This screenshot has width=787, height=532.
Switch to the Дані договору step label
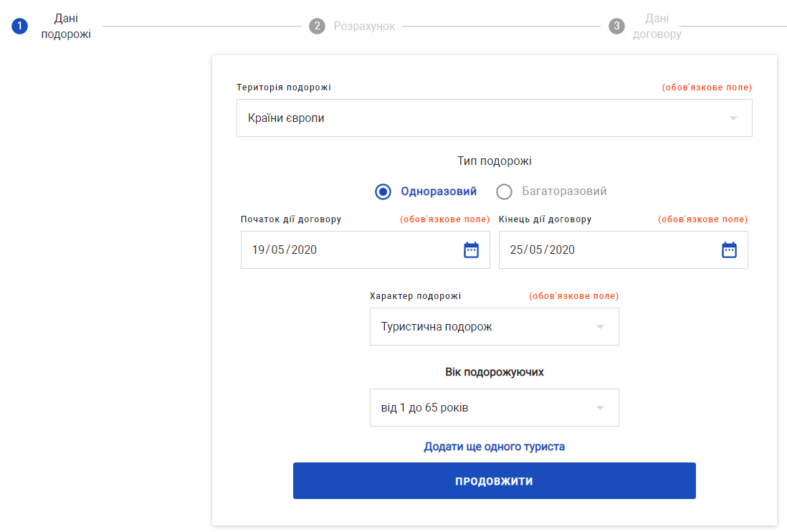(x=657, y=27)
